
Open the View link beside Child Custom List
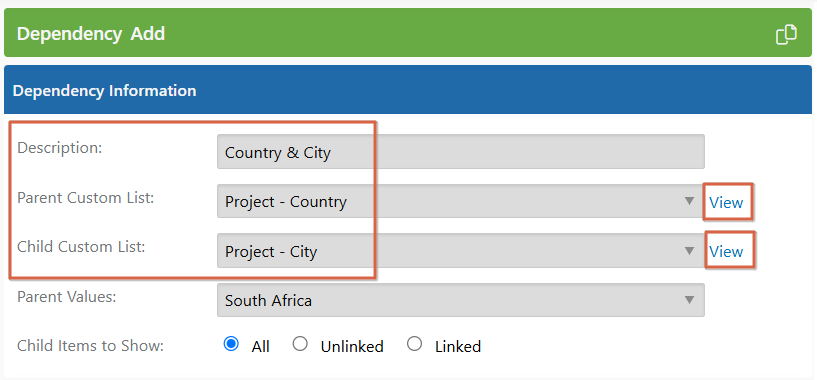726,252
